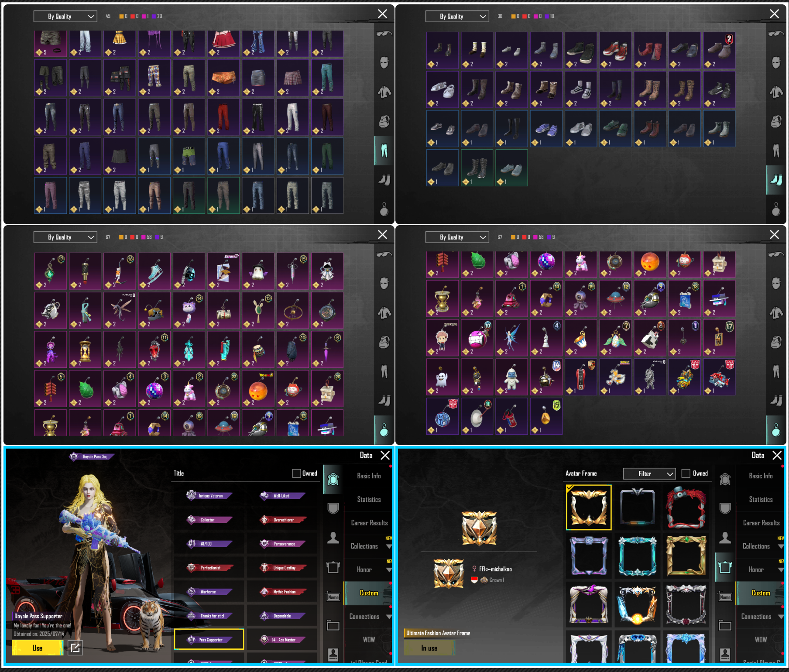Click the highlighted hexagon icon in the Title panel

pos(333,480)
